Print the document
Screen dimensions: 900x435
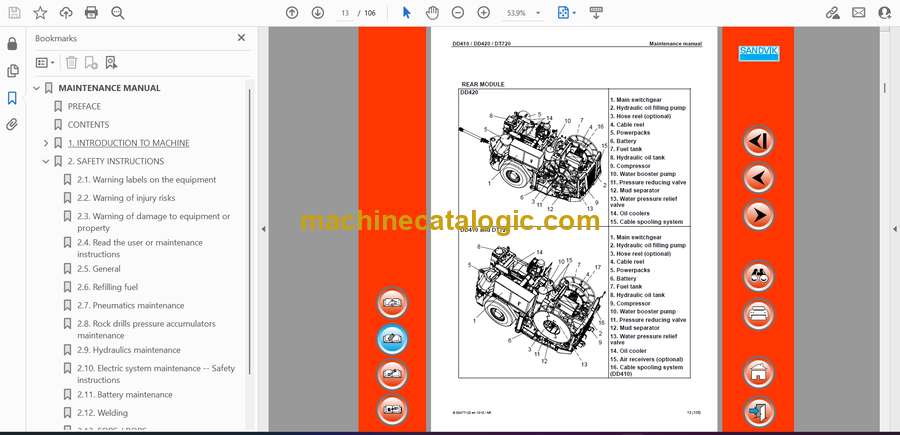pyautogui.click(x=91, y=13)
